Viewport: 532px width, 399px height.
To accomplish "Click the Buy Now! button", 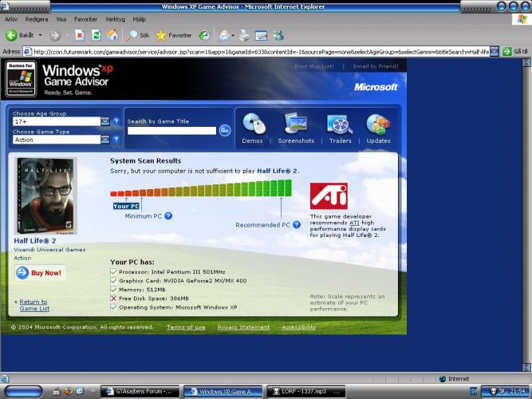I will click(x=40, y=273).
